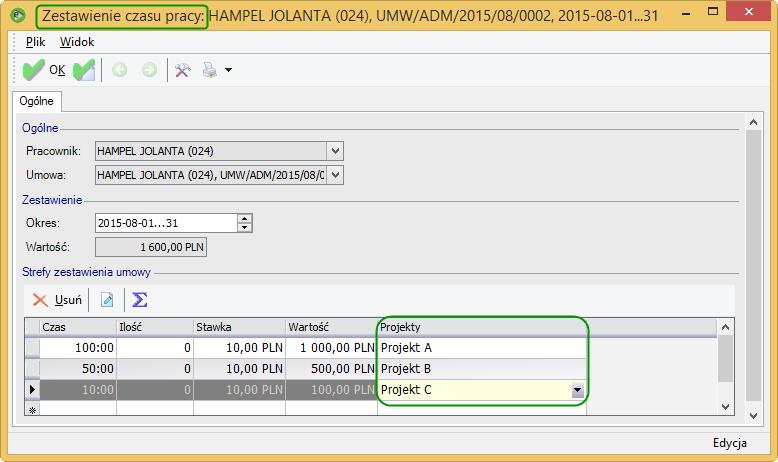Click the sigma sum icon
This screenshot has width=778, height=462.
[139, 300]
